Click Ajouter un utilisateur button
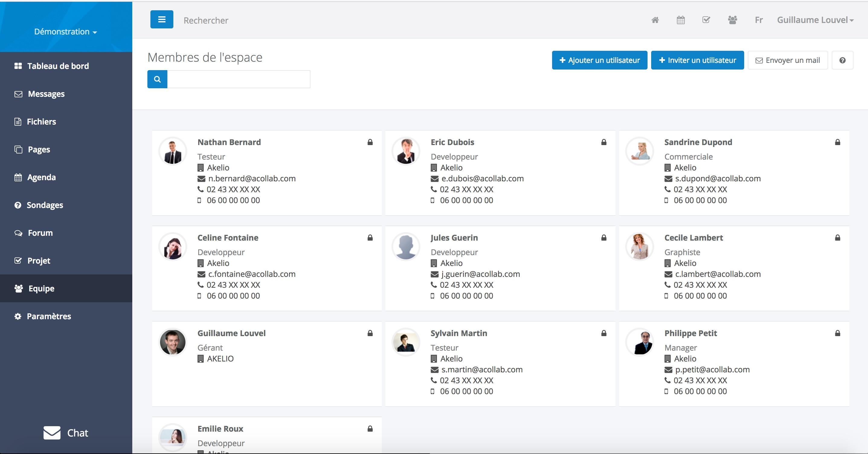Viewport: 868px width, 454px height. [x=599, y=60]
